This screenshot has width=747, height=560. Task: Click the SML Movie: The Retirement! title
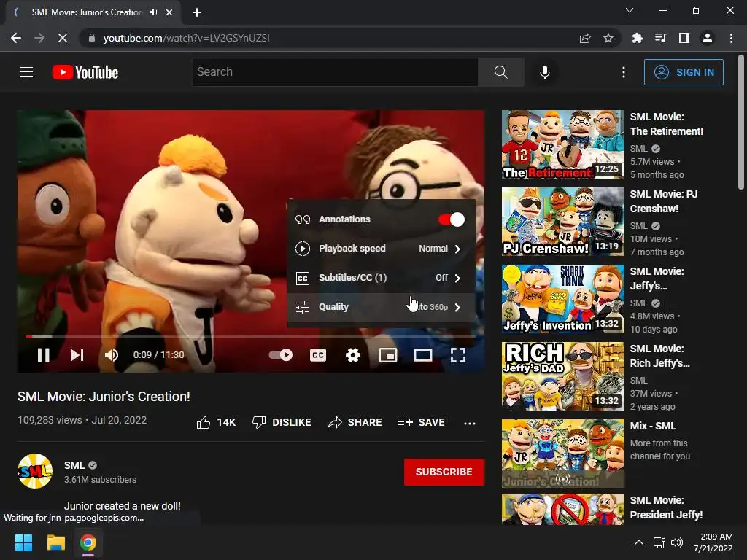coord(667,124)
